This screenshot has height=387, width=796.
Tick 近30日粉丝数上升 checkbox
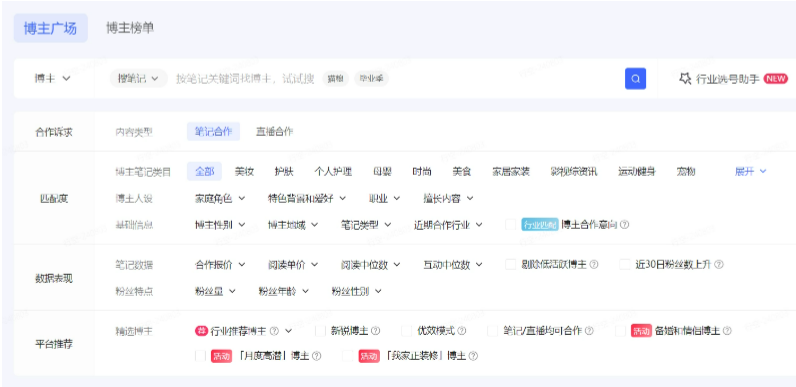[x=625, y=265]
